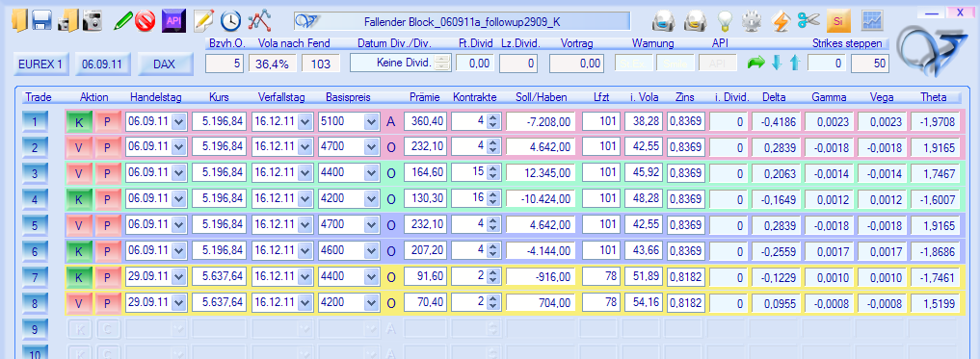Click the blue clock icon
Screen dimensions: 980x359
click(230, 22)
